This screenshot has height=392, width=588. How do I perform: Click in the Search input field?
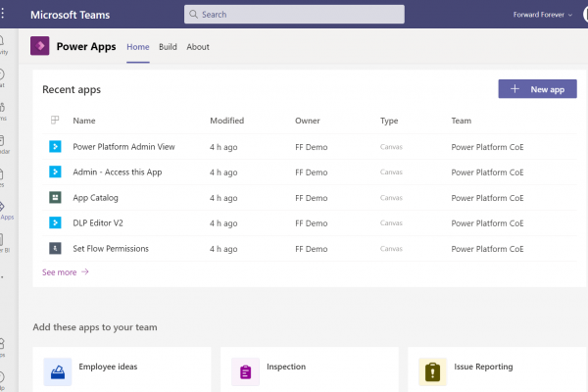[294, 15]
